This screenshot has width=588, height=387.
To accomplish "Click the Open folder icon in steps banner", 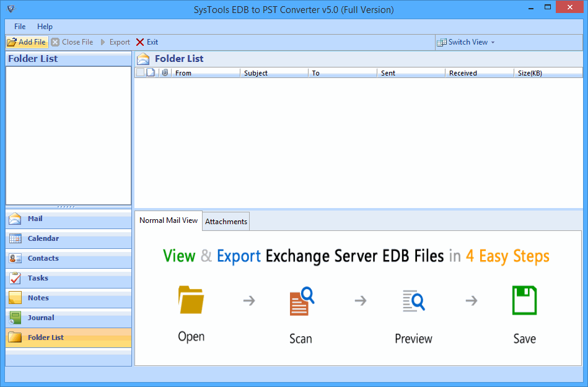I will (191, 300).
